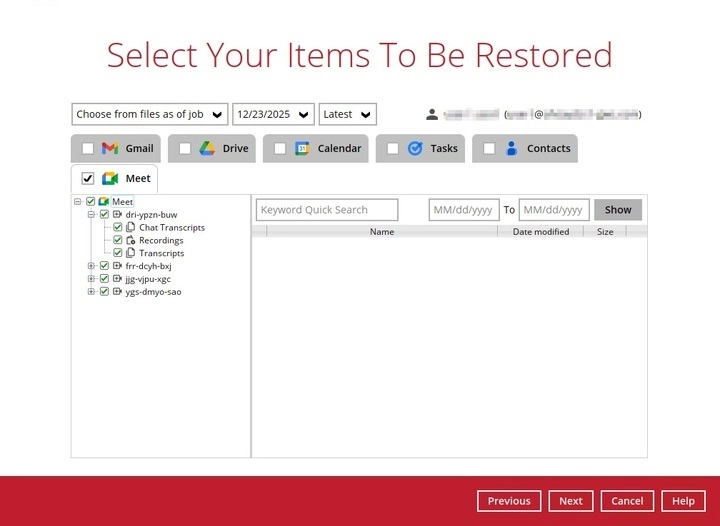
Task: Expand the frr-dcyh-bxj tree node
Action: (x=91, y=267)
